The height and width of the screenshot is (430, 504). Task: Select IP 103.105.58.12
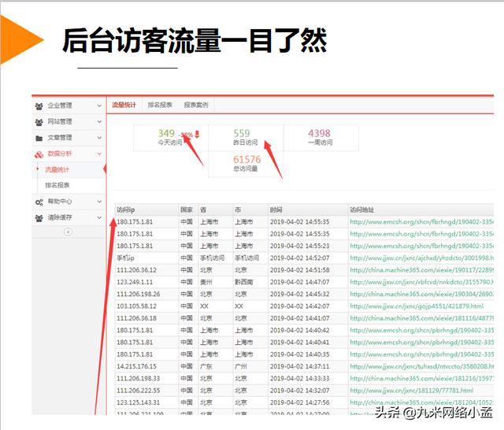point(136,306)
